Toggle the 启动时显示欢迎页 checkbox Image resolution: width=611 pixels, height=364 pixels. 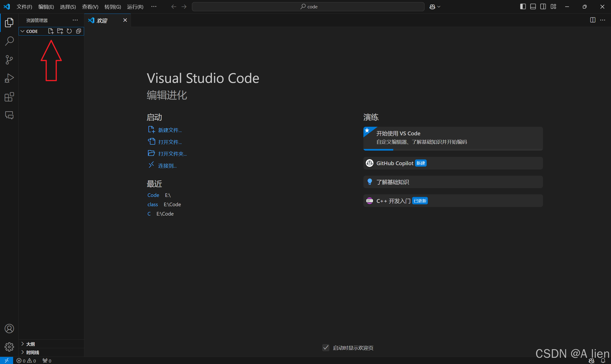click(x=326, y=348)
